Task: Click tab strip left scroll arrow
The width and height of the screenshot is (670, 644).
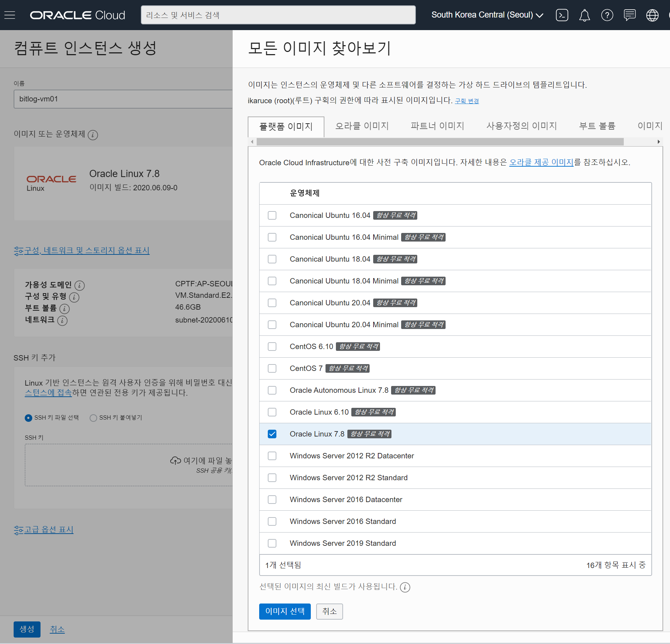Action: [252, 142]
